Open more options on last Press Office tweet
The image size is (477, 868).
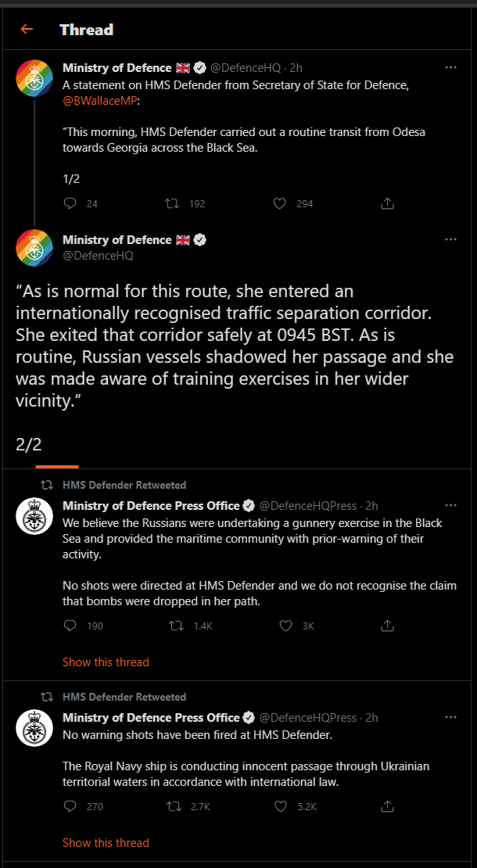(451, 717)
